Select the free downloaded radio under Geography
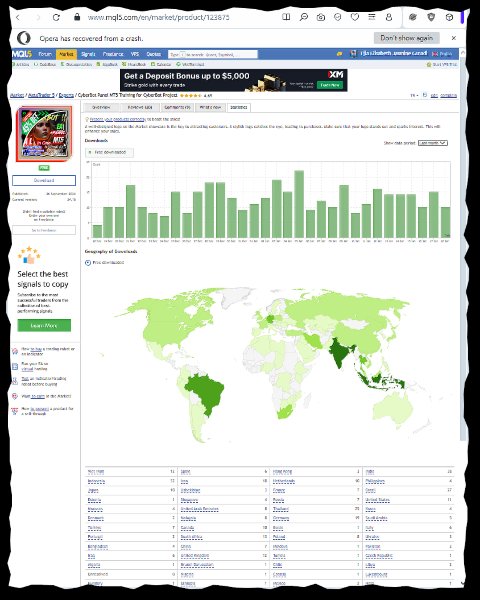This screenshot has height=600, width=480. pyautogui.click(x=88, y=262)
